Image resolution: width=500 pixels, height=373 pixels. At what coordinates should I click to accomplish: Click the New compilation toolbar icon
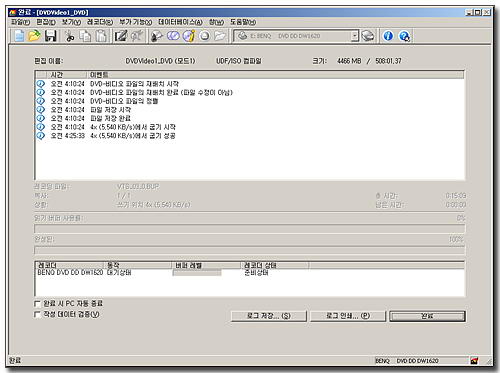coord(19,36)
